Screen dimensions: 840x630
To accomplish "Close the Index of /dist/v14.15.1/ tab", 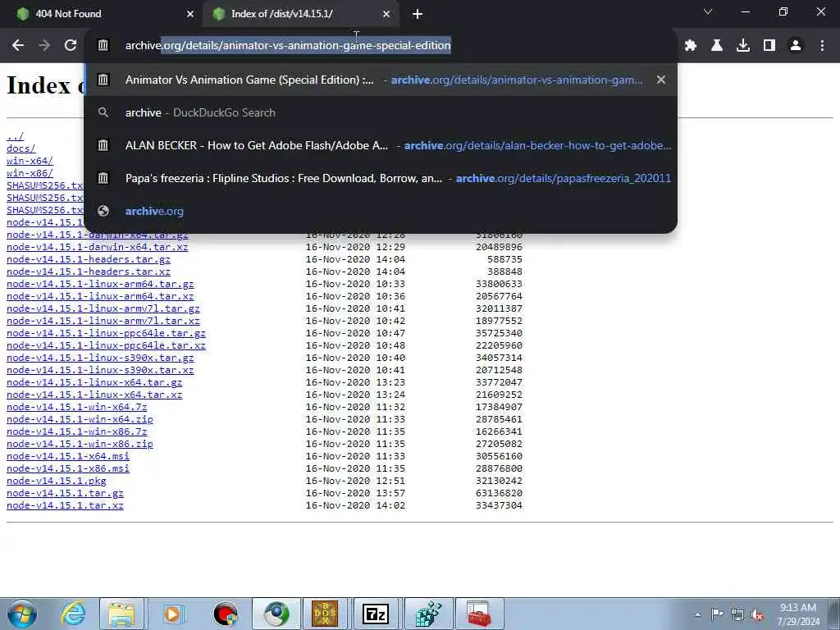I will pos(386,15).
